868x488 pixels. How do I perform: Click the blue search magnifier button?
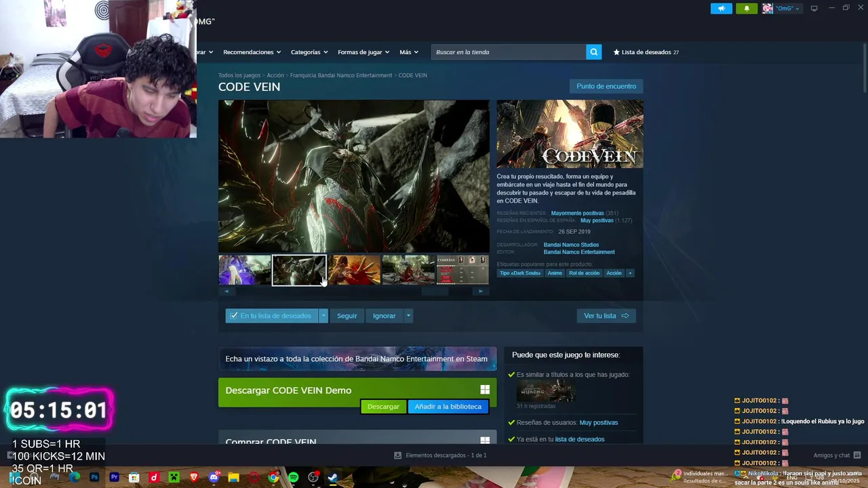point(593,52)
